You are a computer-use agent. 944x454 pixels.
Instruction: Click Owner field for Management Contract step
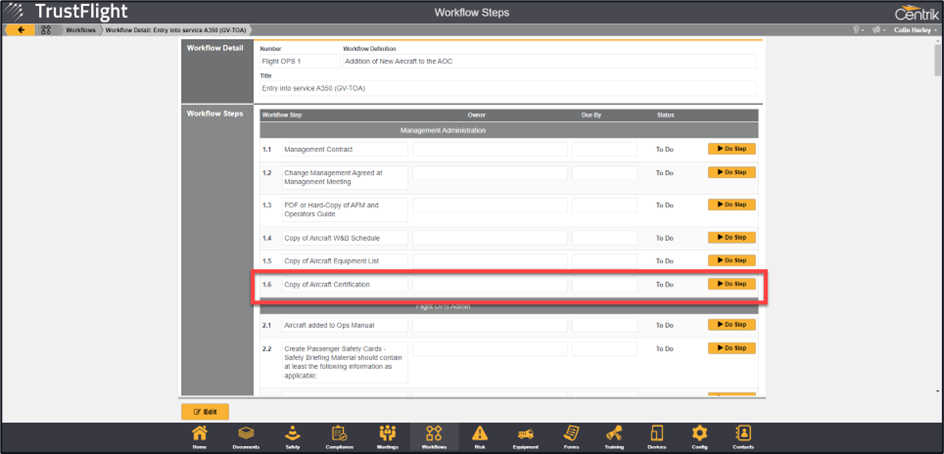(490, 149)
